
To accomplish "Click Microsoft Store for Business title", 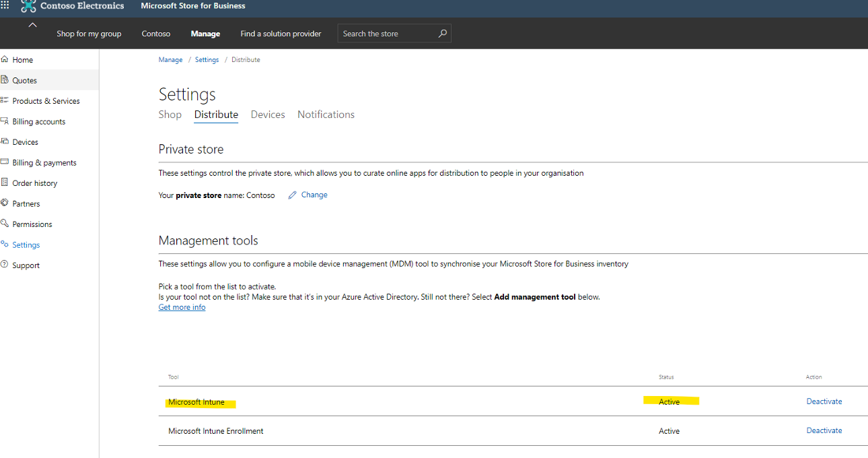I will [x=193, y=6].
